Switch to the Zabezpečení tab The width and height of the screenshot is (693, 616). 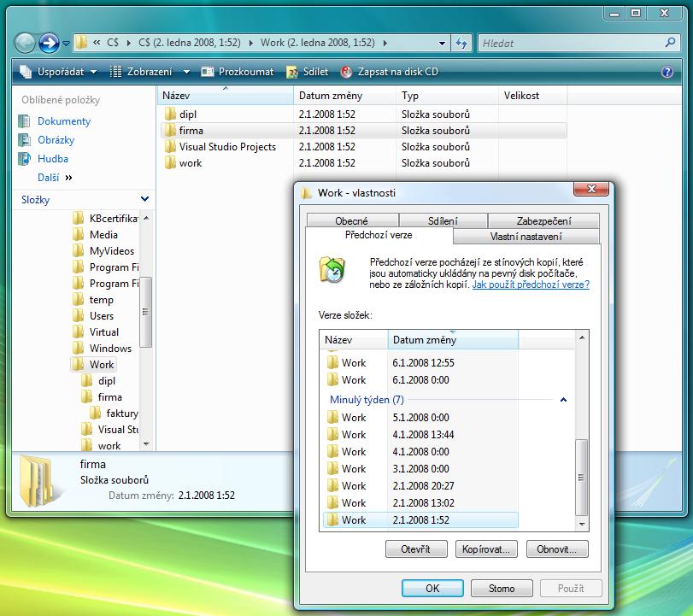click(543, 220)
